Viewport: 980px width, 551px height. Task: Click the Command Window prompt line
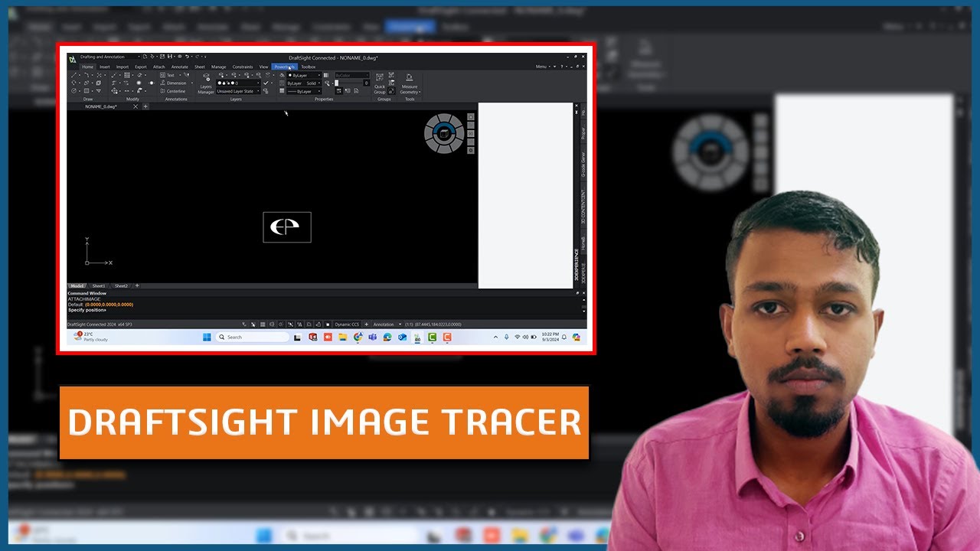click(87, 310)
